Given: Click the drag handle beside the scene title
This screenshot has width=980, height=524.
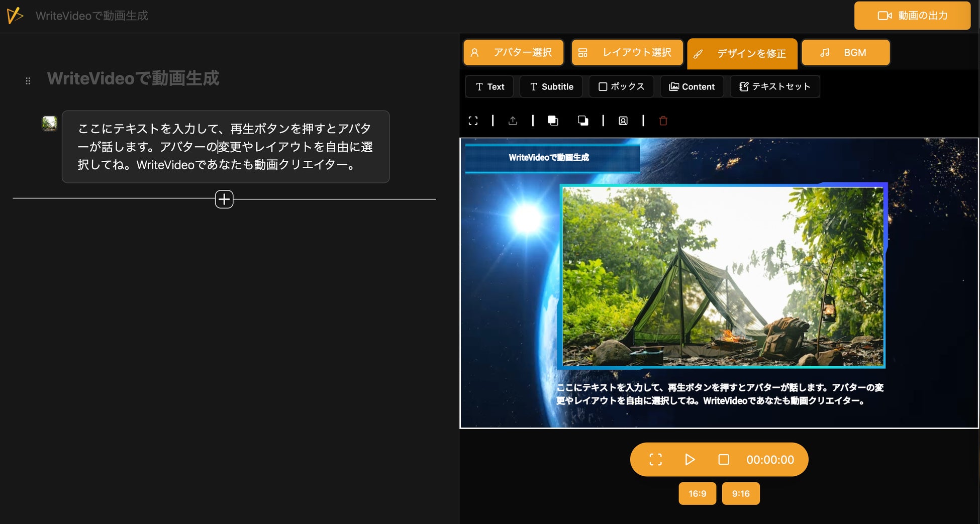Looking at the screenshot, I should click(x=28, y=81).
